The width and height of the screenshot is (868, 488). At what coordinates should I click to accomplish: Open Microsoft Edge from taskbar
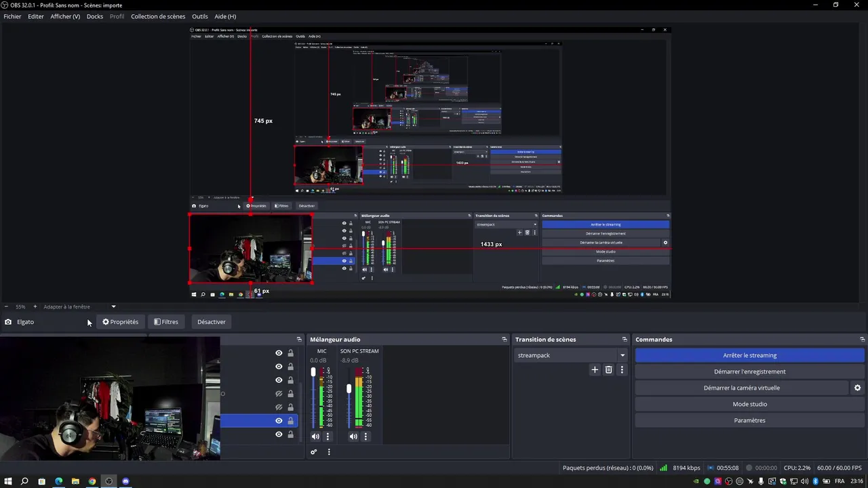pos(58,481)
